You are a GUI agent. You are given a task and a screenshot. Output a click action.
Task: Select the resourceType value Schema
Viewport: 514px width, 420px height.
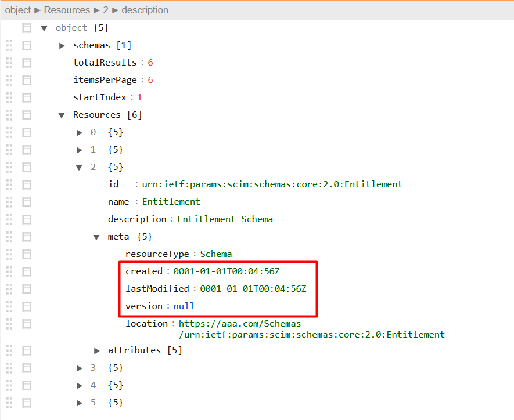(x=215, y=254)
